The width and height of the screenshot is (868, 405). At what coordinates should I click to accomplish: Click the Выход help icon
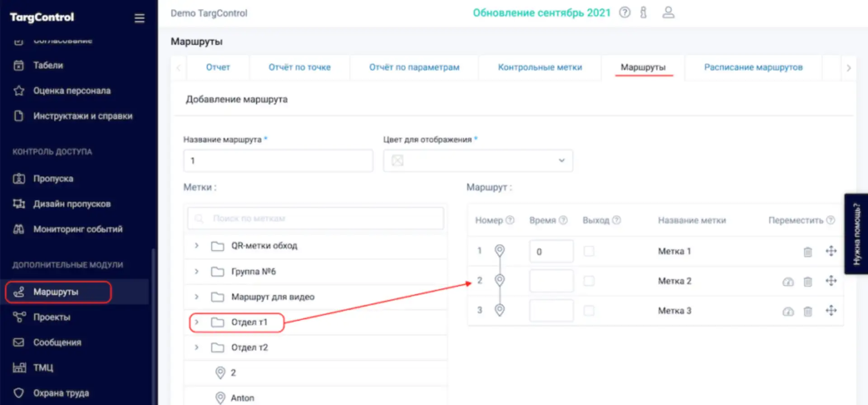click(616, 220)
